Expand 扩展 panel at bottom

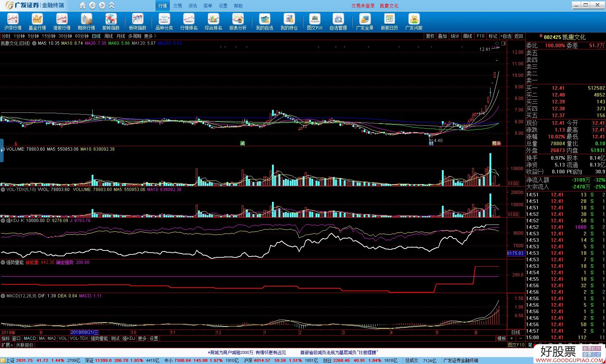pos(7,345)
